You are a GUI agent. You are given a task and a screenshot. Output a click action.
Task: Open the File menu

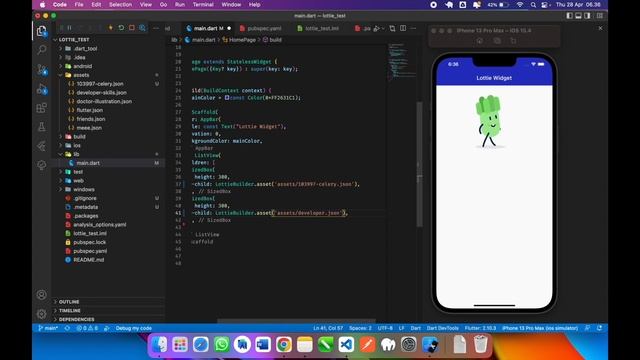pyautogui.click(x=79, y=4)
